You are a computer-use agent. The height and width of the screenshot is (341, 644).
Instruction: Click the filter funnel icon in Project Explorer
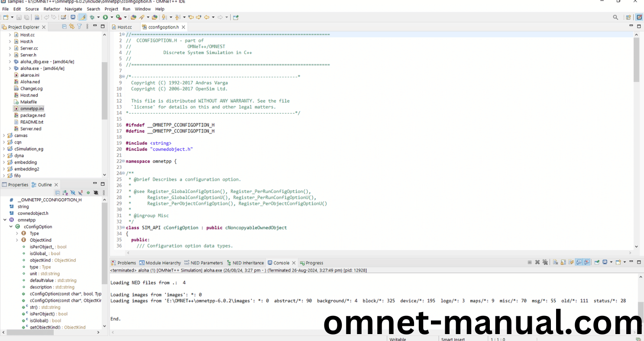click(79, 27)
